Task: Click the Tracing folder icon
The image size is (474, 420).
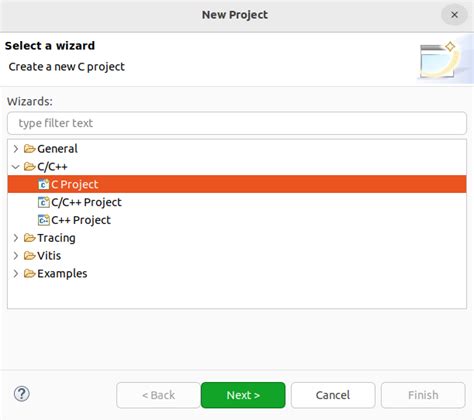Action: 30,238
